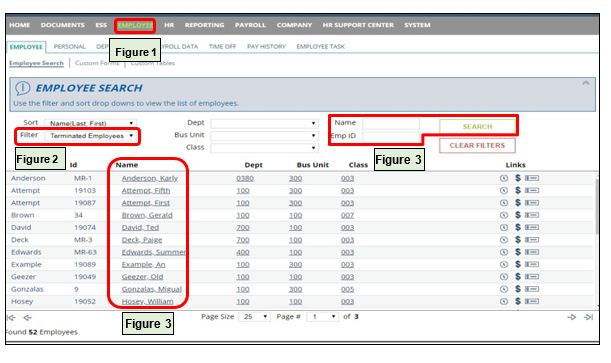Screen dimensions: 611x363
Task: Click Dept link 400 for Edwards
Action: pyautogui.click(x=243, y=252)
